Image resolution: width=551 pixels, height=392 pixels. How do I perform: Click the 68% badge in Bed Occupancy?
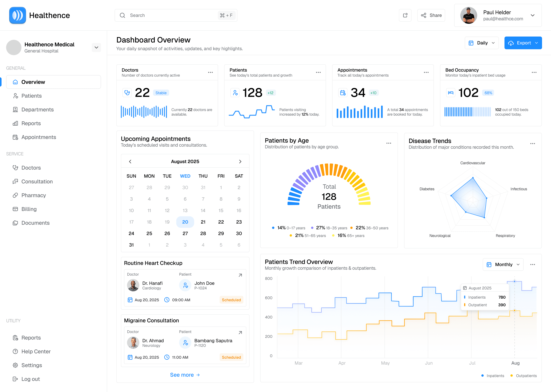(488, 93)
